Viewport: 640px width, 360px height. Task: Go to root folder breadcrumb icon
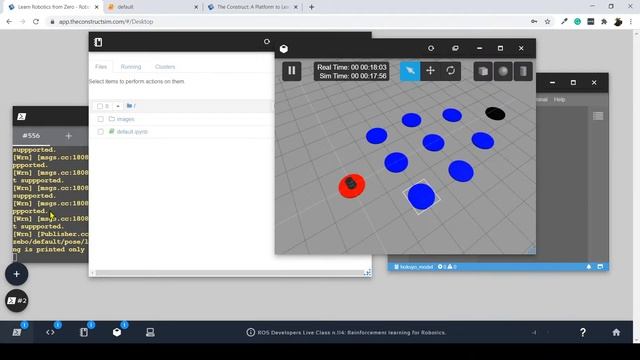(129, 106)
